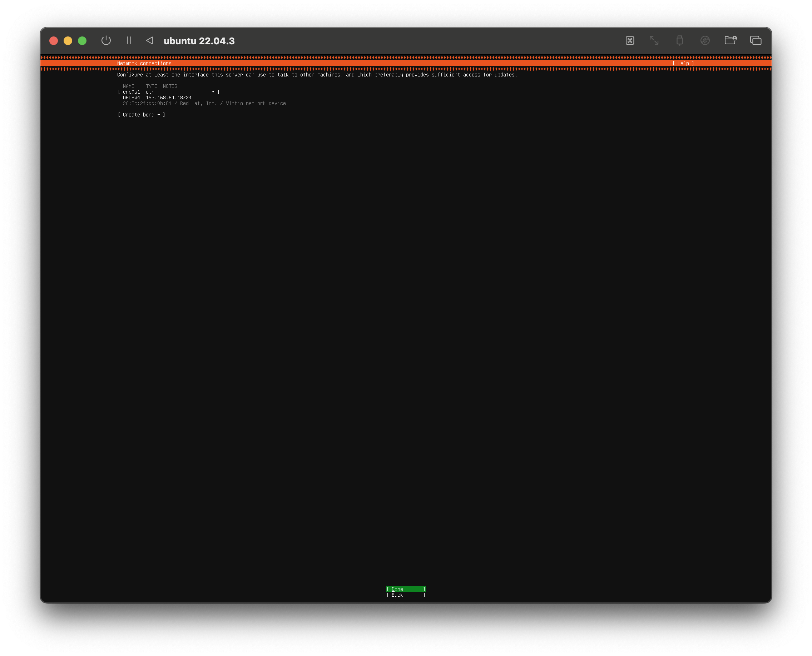Pause the virtual machine

click(x=129, y=40)
